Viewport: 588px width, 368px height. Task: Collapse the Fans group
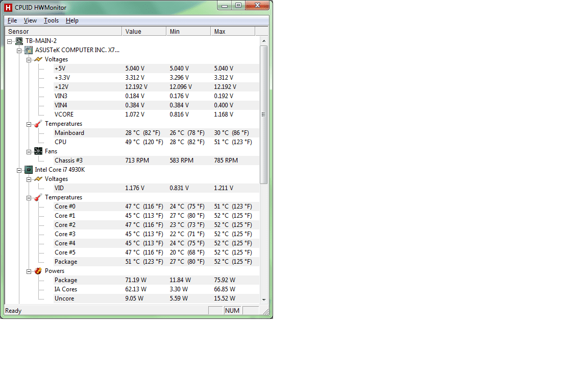tap(29, 152)
